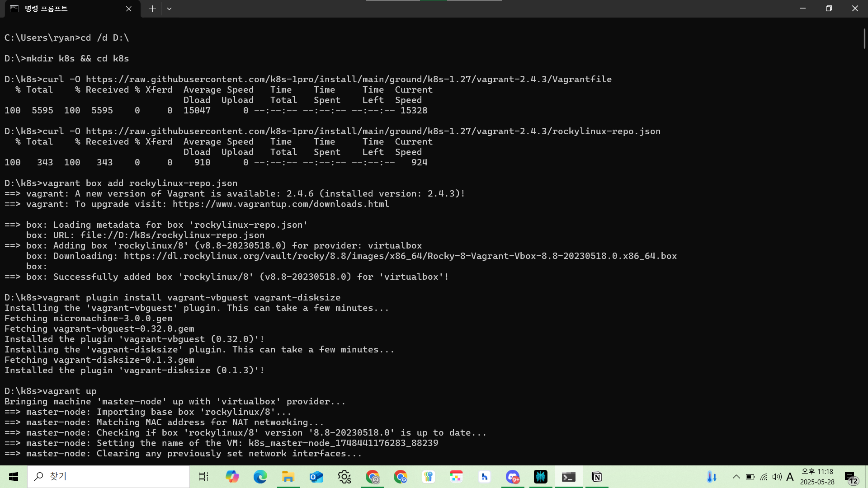Expand the new tab profile dropdown
868x488 pixels.
click(x=169, y=9)
